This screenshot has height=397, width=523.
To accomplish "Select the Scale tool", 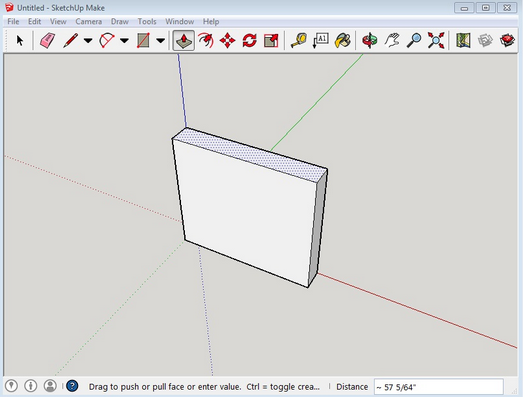I will click(x=271, y=41).
